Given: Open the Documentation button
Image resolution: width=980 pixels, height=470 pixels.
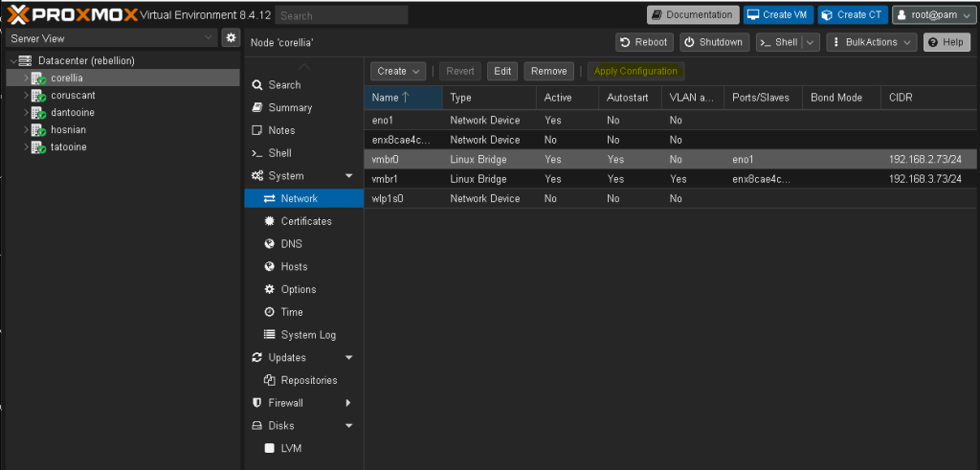Looking at the screenshot, I should [693, 14].
